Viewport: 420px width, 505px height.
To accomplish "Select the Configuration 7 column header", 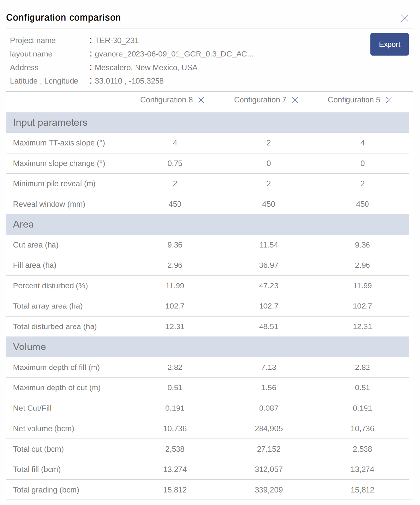I will pyautogui.click(x=260, y=100).
